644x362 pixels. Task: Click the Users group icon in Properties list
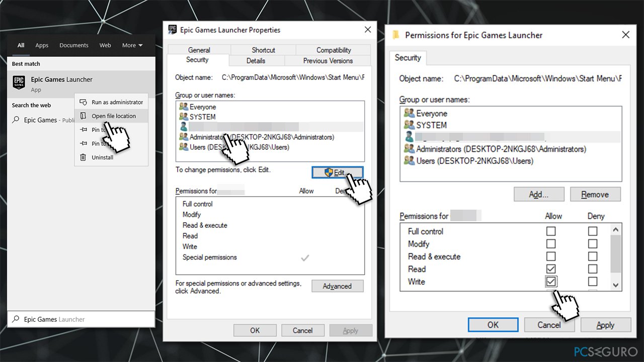[184, 147]
